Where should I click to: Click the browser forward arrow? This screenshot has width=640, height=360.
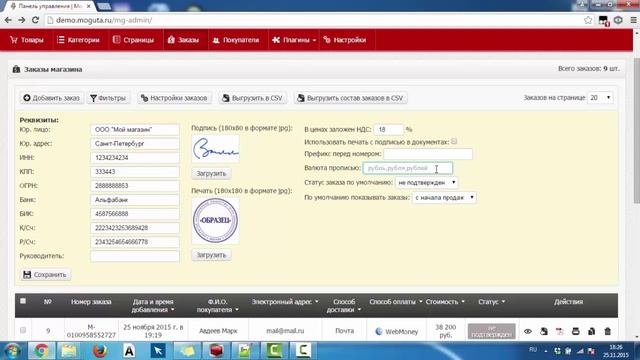pyautogui.click(x=22, y=20)
